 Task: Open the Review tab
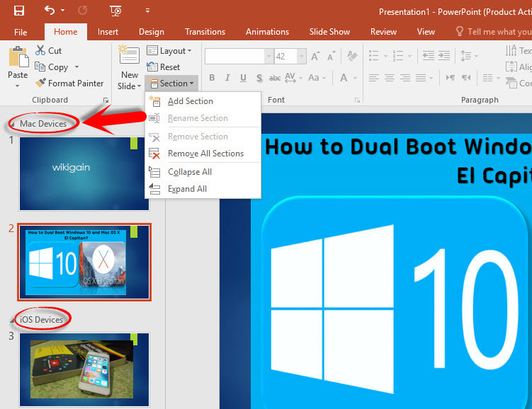tap(383, 32)
